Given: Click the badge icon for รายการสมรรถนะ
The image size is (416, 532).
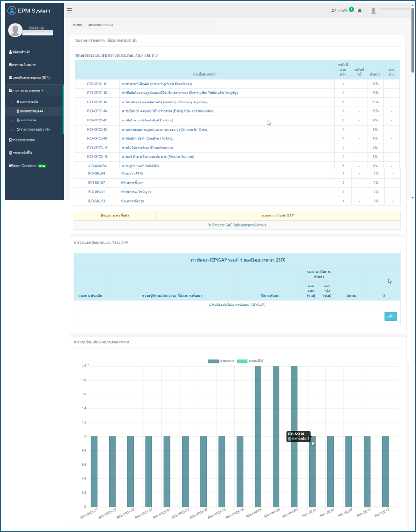Looking at the screenshot, I should click(x=10, y=140).
